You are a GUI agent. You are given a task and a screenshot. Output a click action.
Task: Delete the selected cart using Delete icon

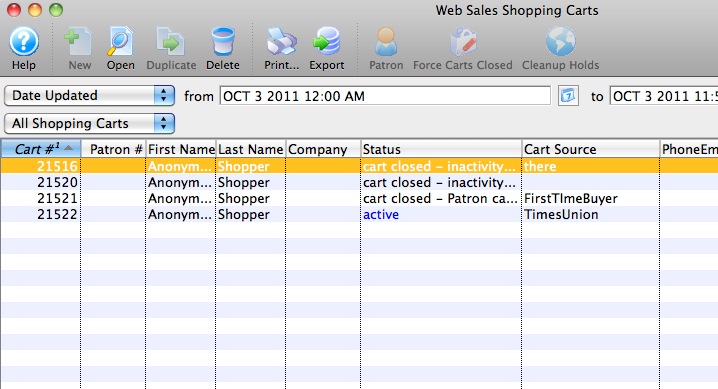223,48
